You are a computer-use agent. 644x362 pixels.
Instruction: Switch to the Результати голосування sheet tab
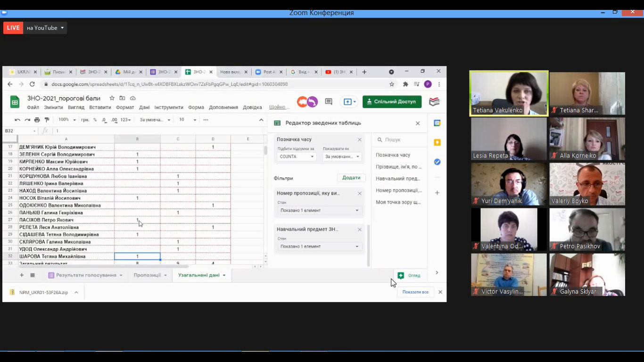(86, 275)
